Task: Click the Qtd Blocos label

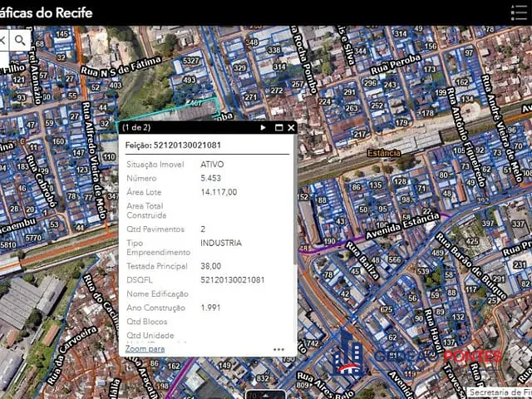Action: (147, 322)
